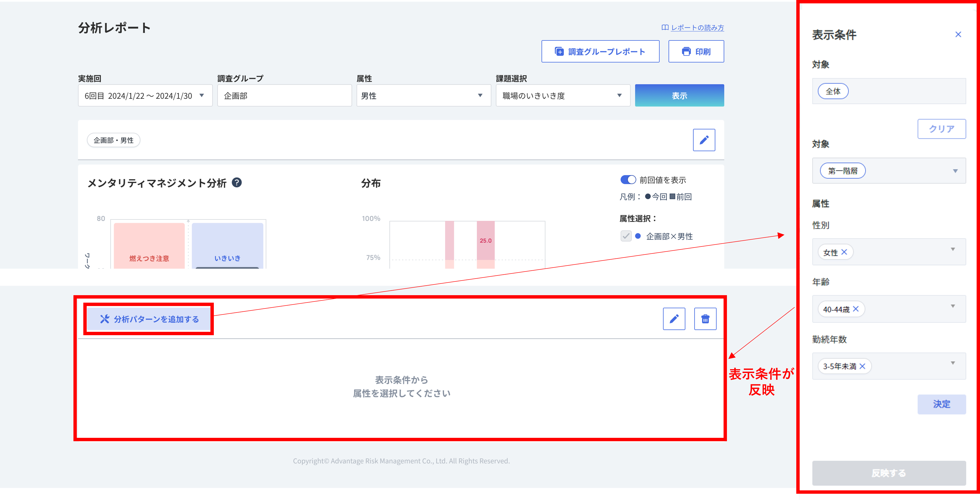This screenshot has height=500, width=980.
Task: Click the 表示条件から属性を選択してください placeholder text
Action: pyautogui.click(x=401, y=387)
